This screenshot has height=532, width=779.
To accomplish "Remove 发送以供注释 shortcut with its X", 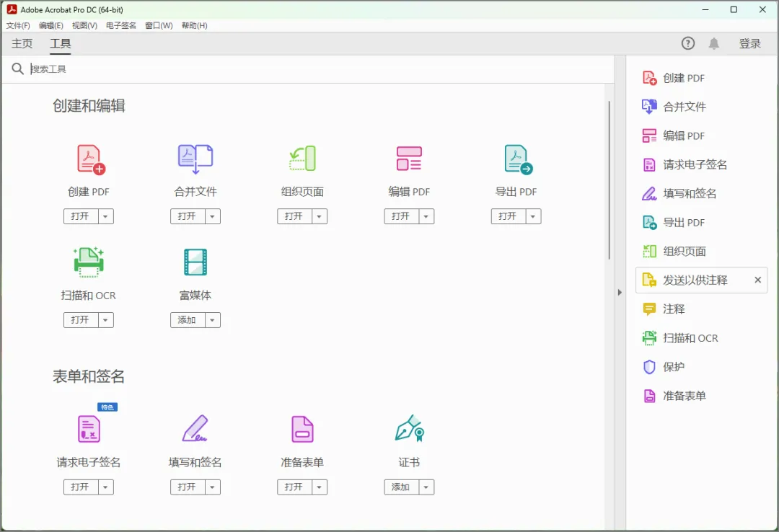I will point(757,280).
